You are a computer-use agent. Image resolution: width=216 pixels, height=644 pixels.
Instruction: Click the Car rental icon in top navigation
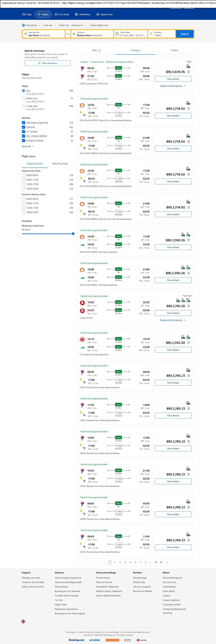pos(56,15)
